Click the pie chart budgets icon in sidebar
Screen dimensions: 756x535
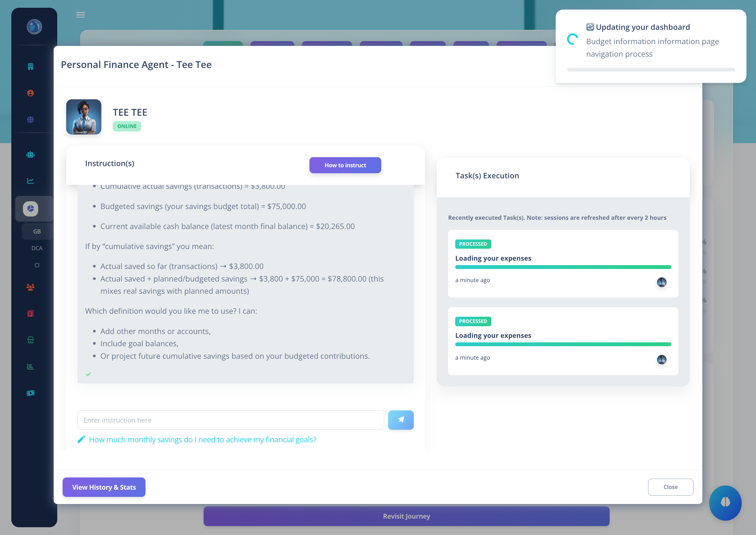(x=30, y=208)
